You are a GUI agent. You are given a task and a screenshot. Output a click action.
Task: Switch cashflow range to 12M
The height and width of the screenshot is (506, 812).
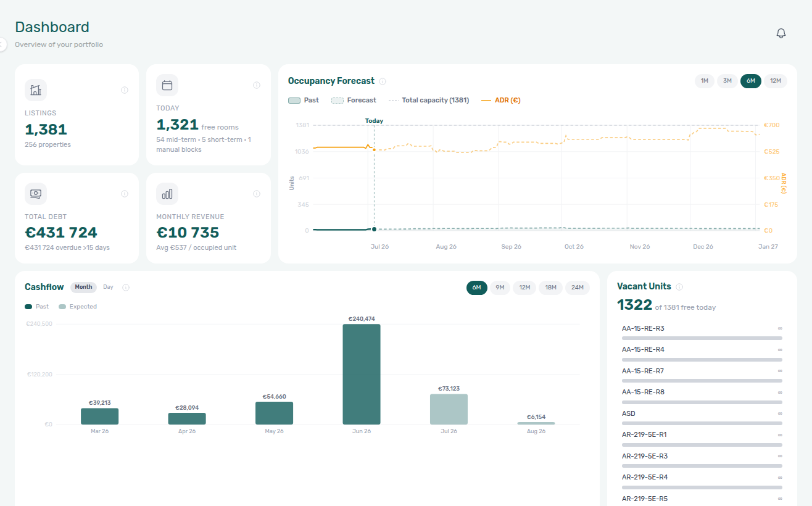coord(524,288)
